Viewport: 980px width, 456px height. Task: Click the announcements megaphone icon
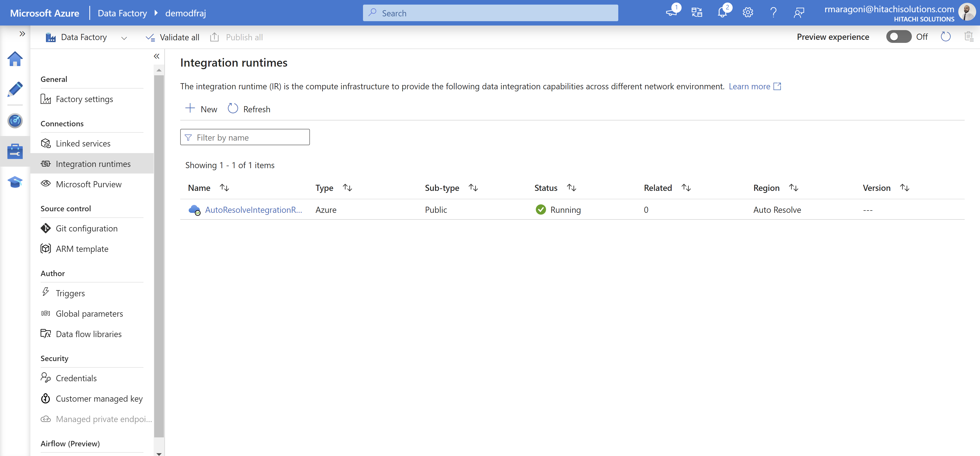click(x=671, y=13)
